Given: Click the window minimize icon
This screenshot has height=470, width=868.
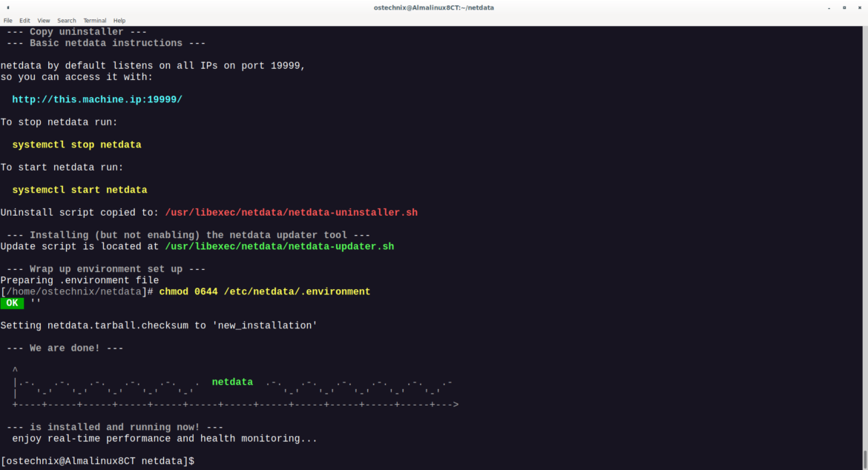Looking at the screenshot, I should [829, 7].
